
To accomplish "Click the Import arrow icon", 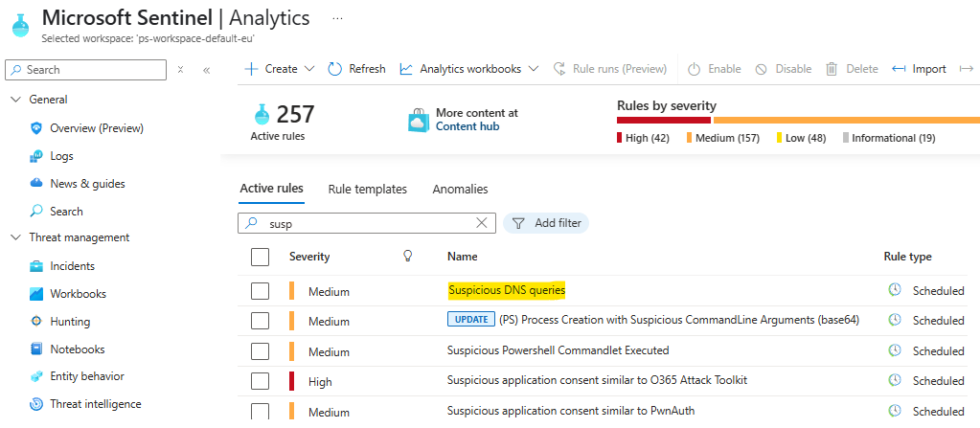I will [x=899, y=69].
